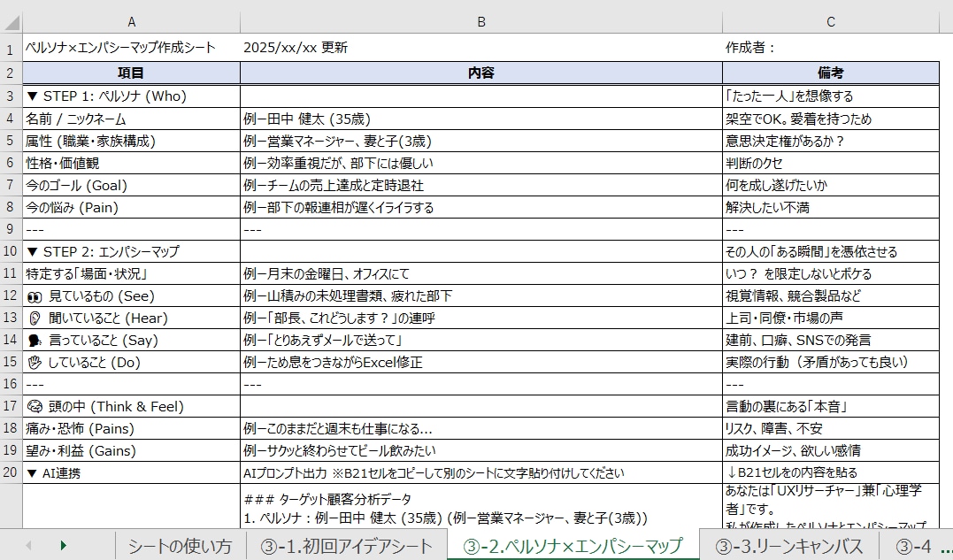Click the note 言動の裏にある「本音」

[831, 406]
